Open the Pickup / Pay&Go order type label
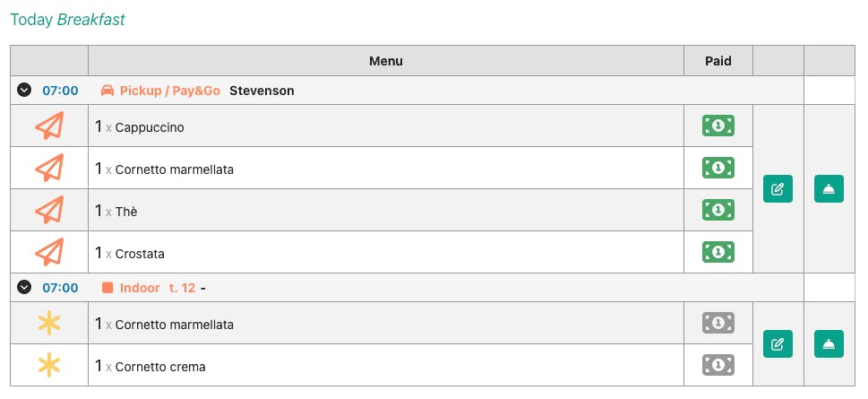 point(161,91)
